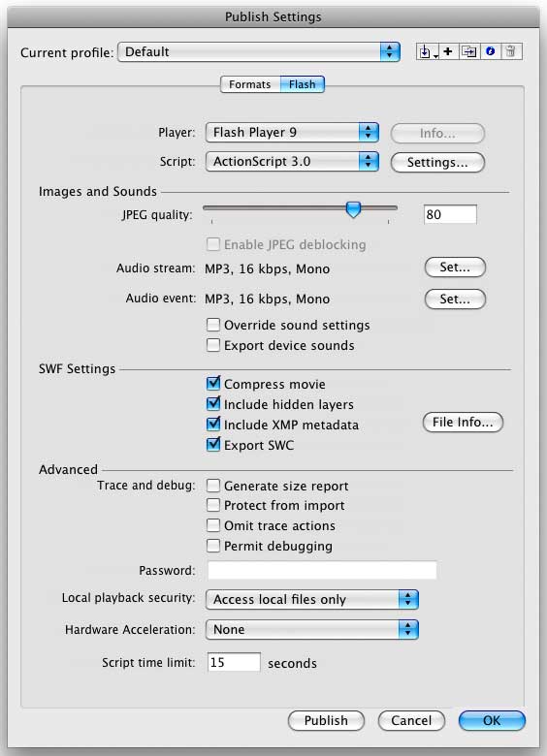Open the ActionScript version dropdown
547x756 pixels.
(x=292, y=162)
